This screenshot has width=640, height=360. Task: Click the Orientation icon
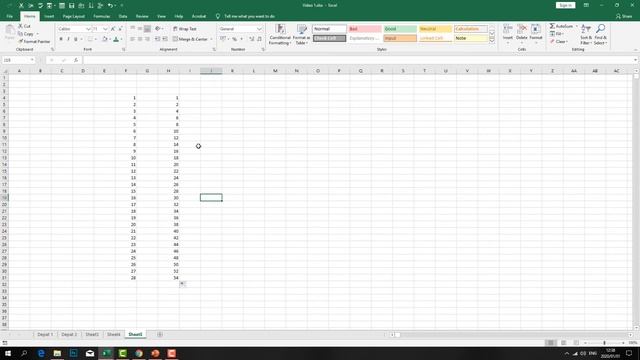click(158, 29)
